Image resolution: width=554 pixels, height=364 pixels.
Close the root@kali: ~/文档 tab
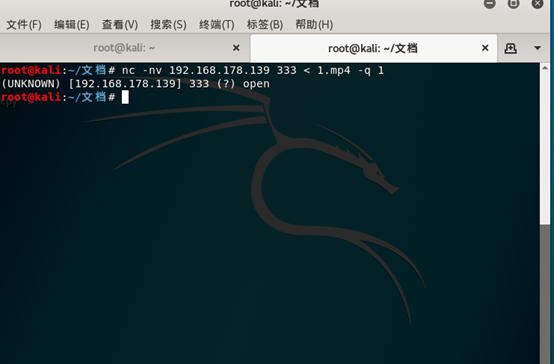pyautogui.click(x=485, y=48)
